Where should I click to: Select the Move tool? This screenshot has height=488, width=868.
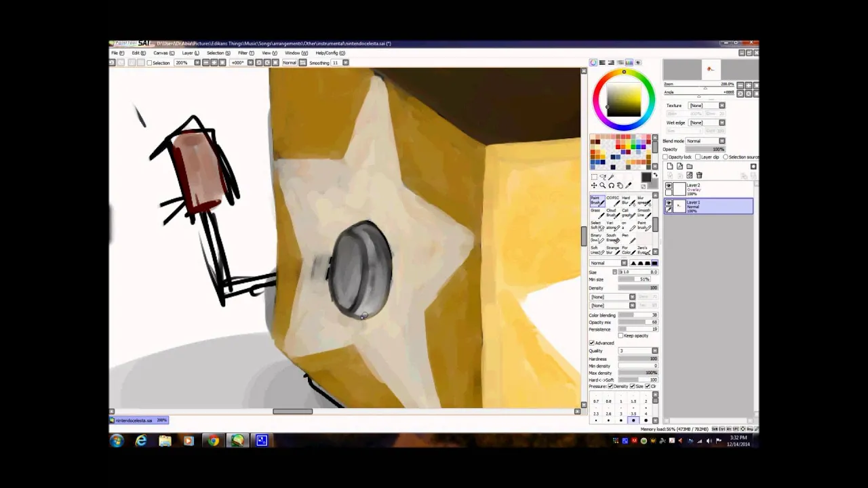tap(594, 186)
